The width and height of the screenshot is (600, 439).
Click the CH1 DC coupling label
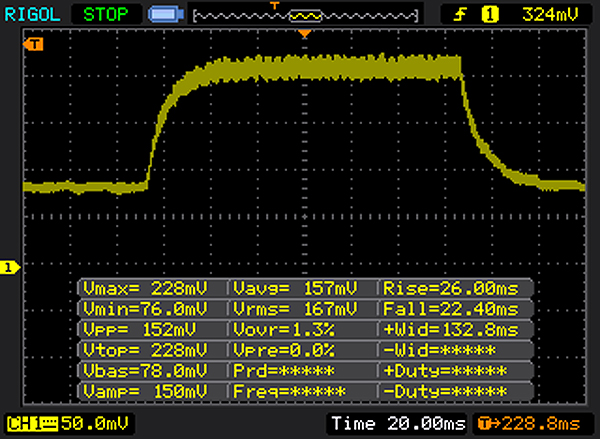(32, 424)
